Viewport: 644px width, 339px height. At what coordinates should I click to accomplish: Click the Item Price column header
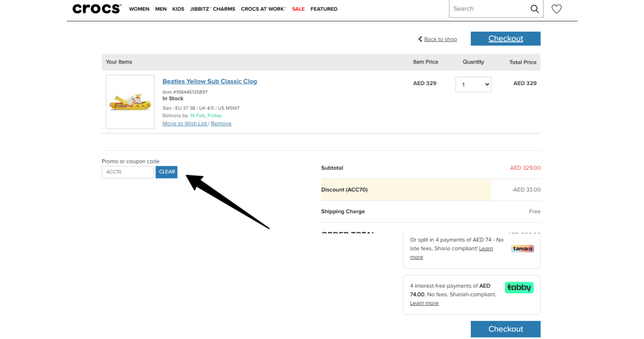pyautogui.click(x=426, y=62)
